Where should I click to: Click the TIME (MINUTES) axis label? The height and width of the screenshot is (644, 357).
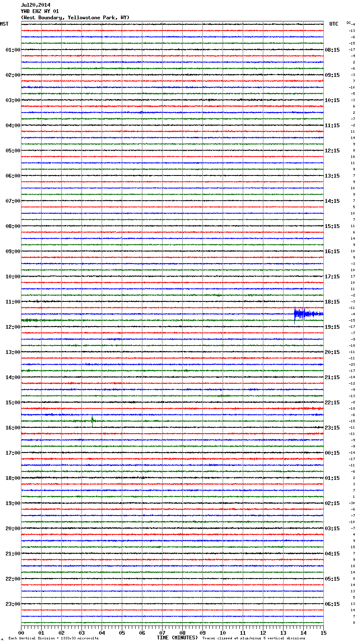[177, 638]
